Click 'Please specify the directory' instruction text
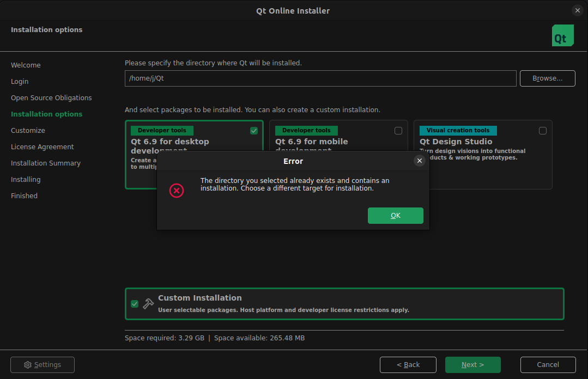Viewport: 588px width, 379px height. (x=213, y=63)
